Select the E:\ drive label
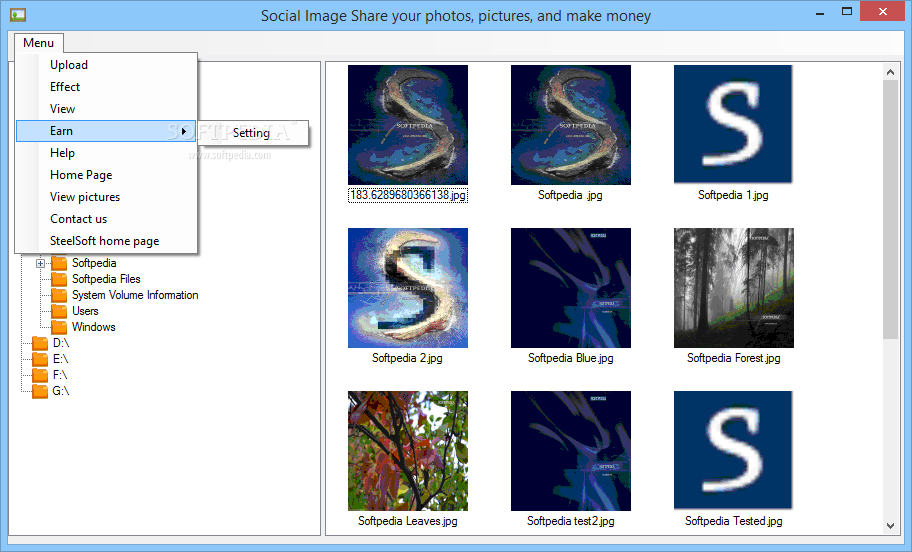Image resolution: width=912 pixels, height=552 pixels. tap(60, 359)
